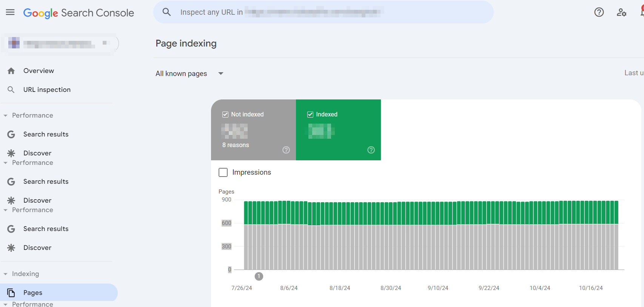Click the 300 value on Pages axis
Screen dimensions: 644x307
click(226, 247)
